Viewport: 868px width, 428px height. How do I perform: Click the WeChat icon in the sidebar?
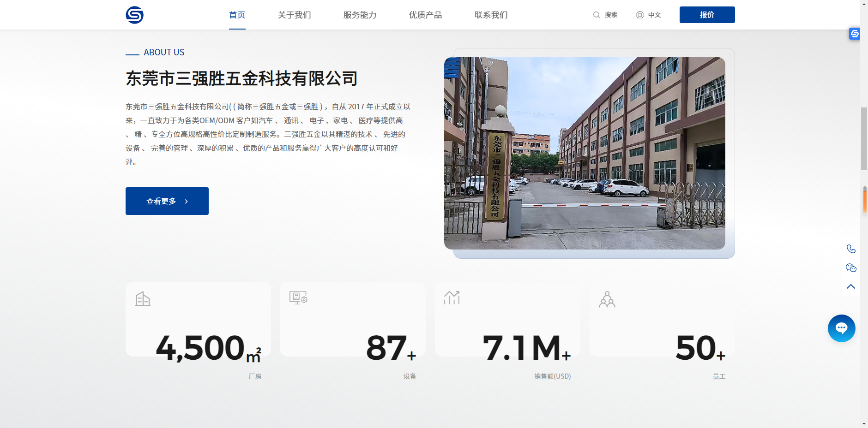pyautogui.click(x=851, y=268)
